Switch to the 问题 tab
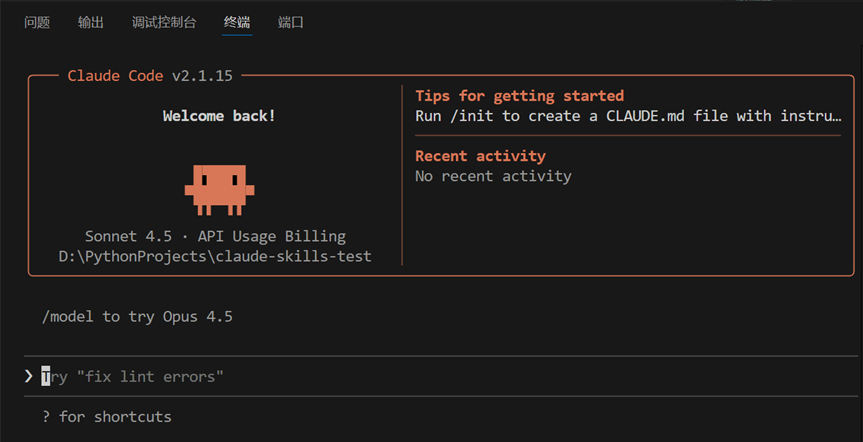863x442 pixels. point(37,23)
